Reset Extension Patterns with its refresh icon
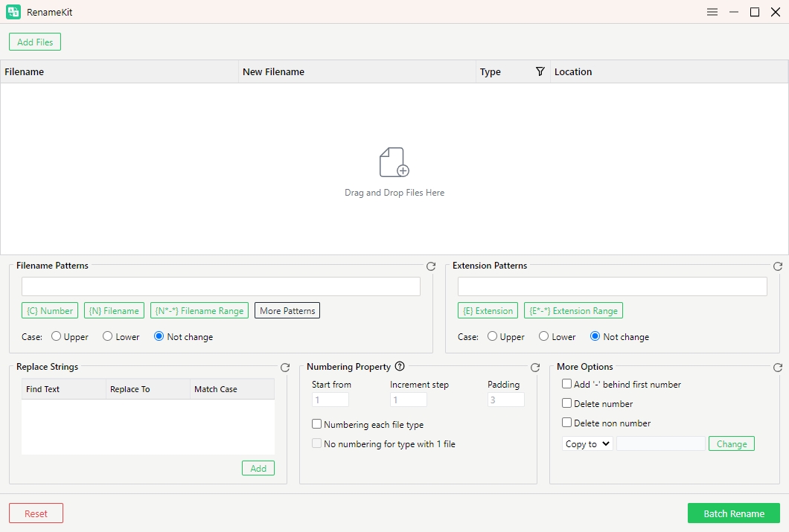 778,266
